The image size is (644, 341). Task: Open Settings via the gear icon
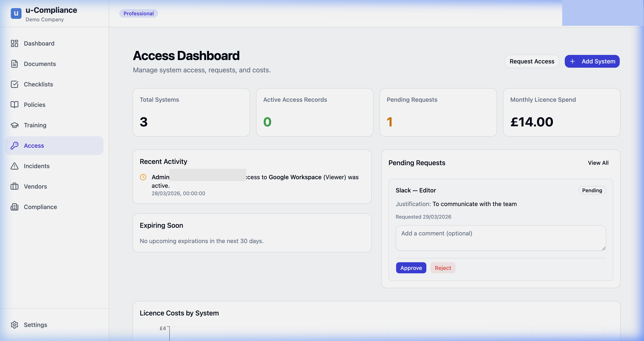[x=14, y=325]
